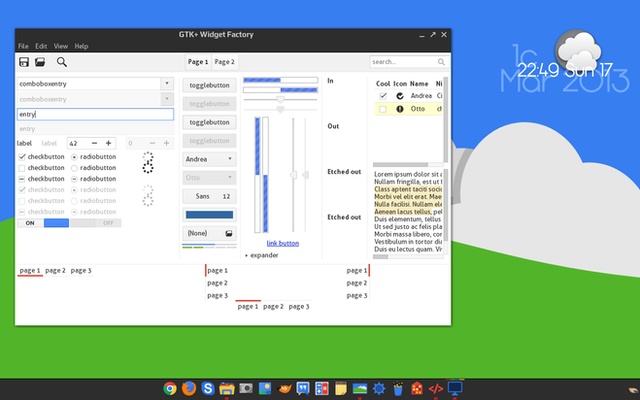Screen dimensions: 640x400
Task: Uncheck the Cool box for Andrea
Action: 383,96
